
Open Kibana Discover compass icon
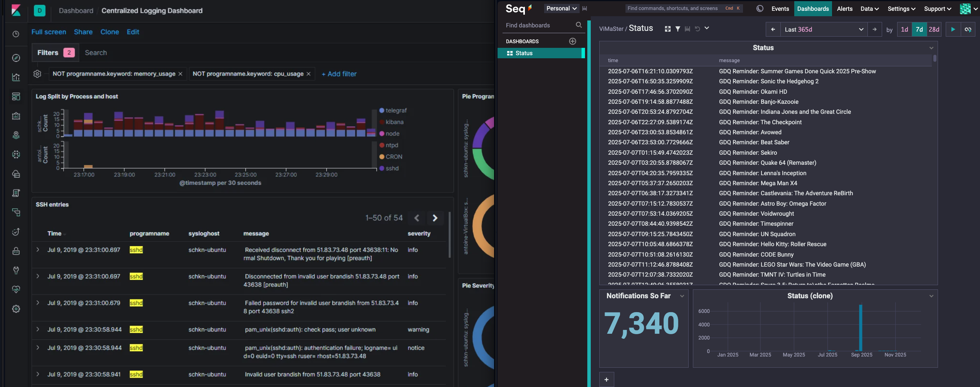tap(16, 58)
